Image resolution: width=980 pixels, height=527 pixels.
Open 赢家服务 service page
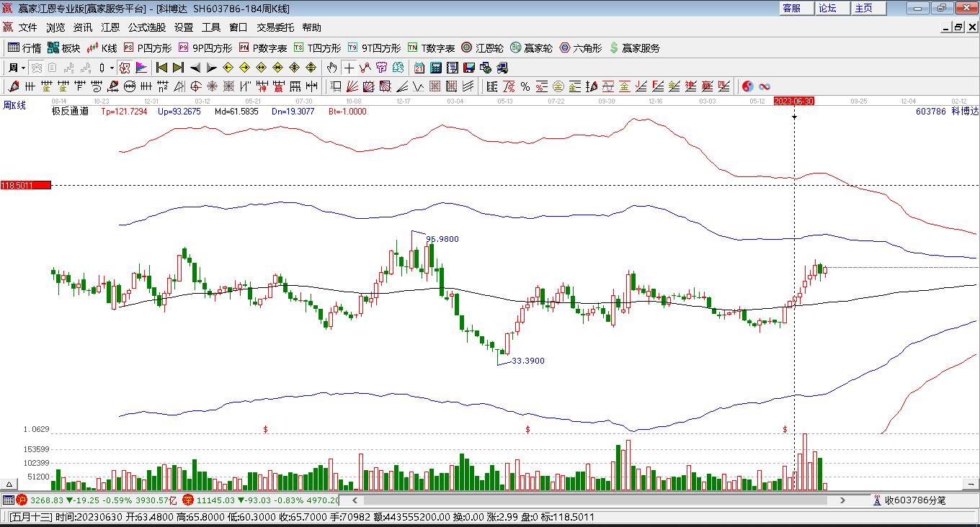click(x=634, y=48)
